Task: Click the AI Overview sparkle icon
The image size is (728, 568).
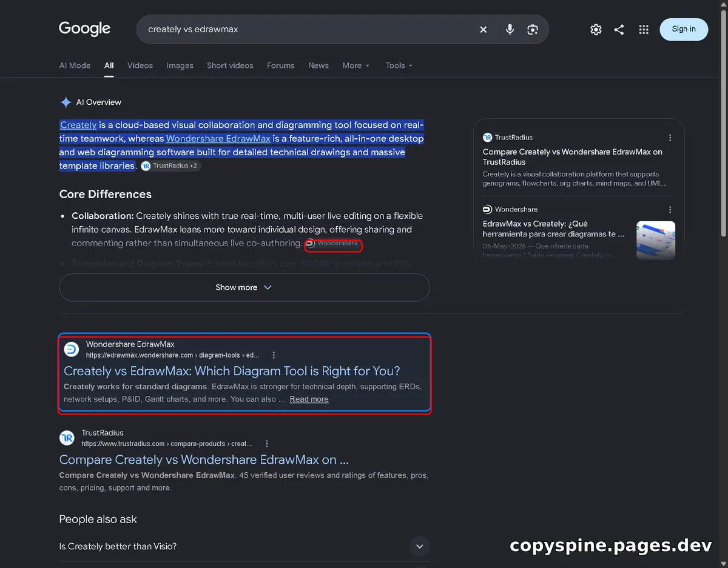Action: (66, 102)
